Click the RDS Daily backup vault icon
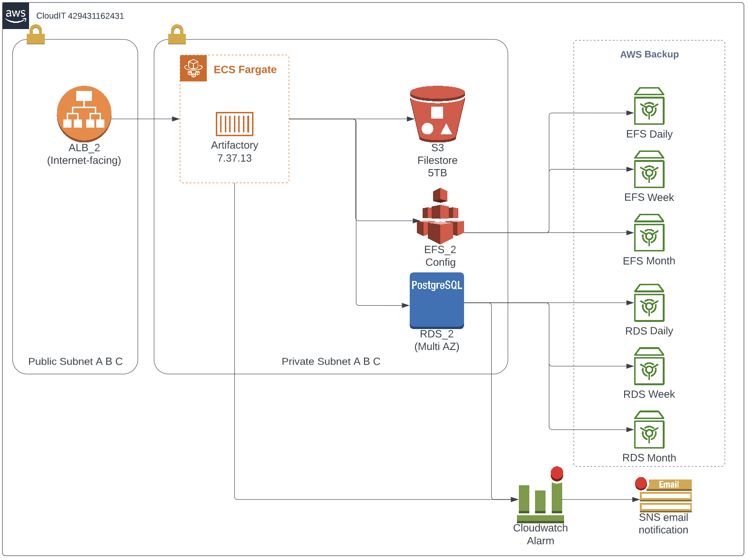The height and width of the screenshot is (560, 748). tap(649, 303)
